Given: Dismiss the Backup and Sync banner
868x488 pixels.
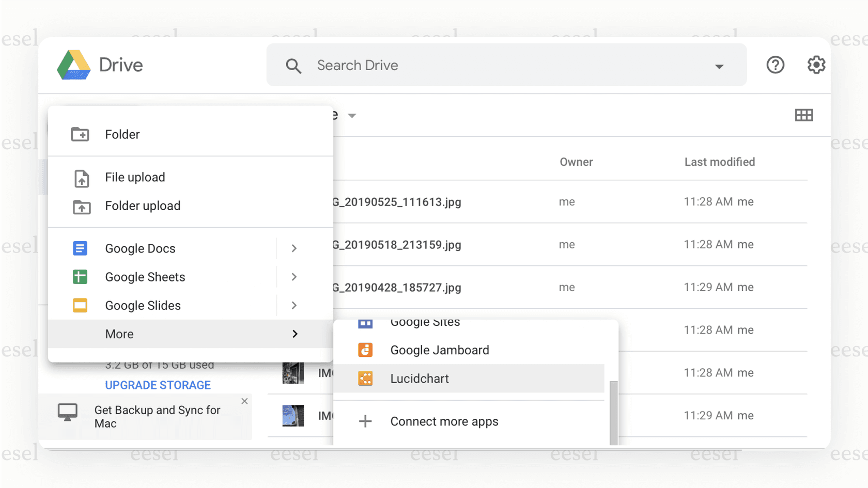Looking at the screenshot, I should (244, 401).
